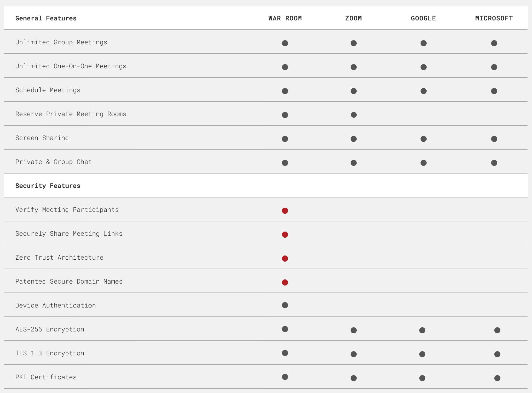Click Zoom dot for TLS 1.3 Encryption
Viewport: 532px width, 393px height.
pyautogui.click(x=353, y=354)
